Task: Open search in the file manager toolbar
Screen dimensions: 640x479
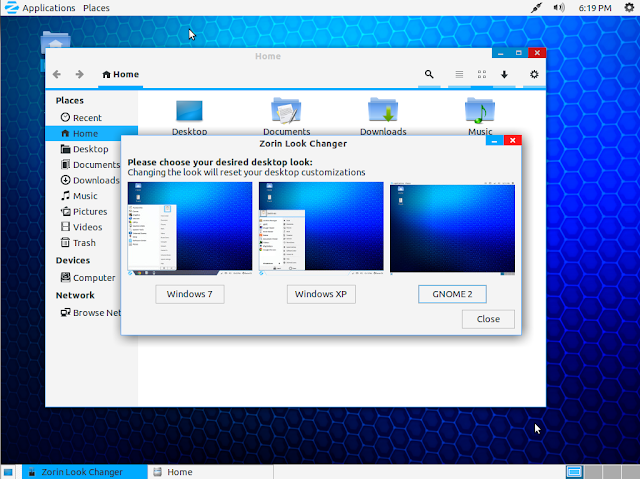Action: click(x=429, y=74)
